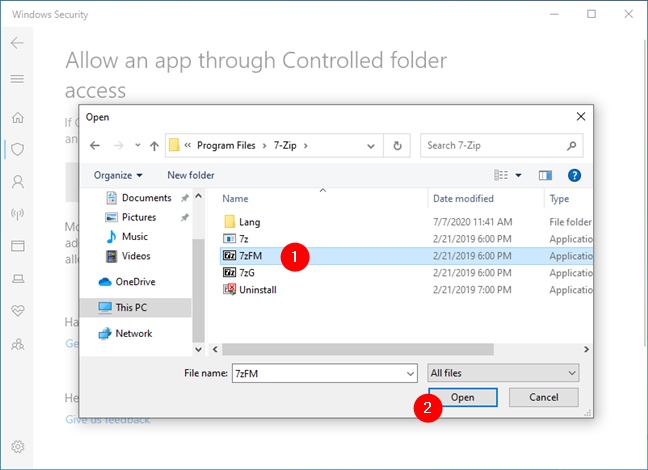This screenshot has height=470, width=648.
Task: Open Network in the navigation pane
Action: [x=126, y=333]
